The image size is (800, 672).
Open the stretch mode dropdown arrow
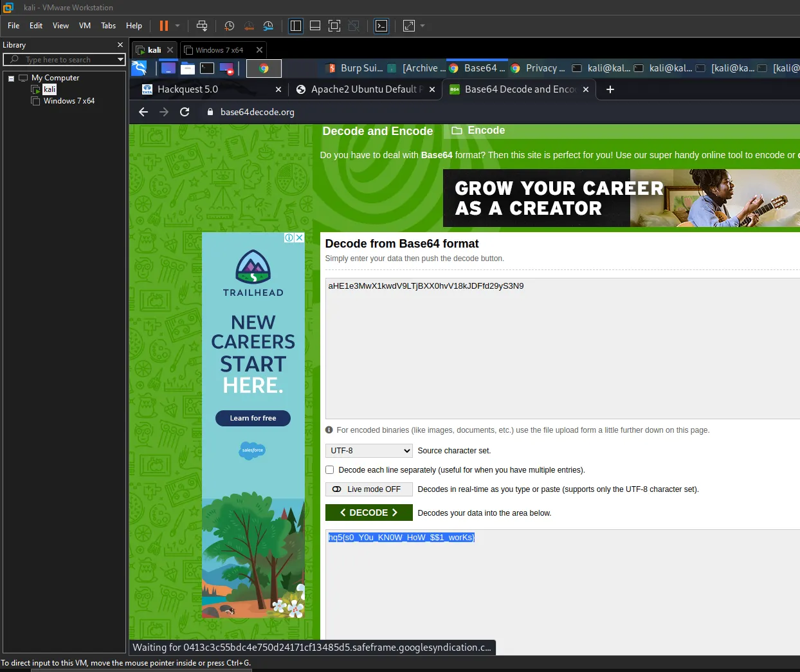423,26
